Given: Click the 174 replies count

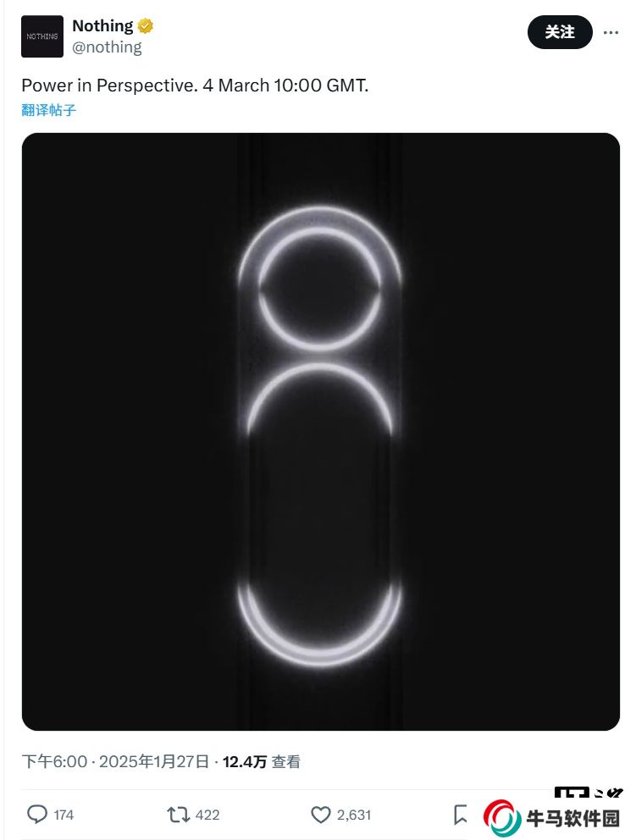Looking at the screenshot, I should tap(64, 815).
